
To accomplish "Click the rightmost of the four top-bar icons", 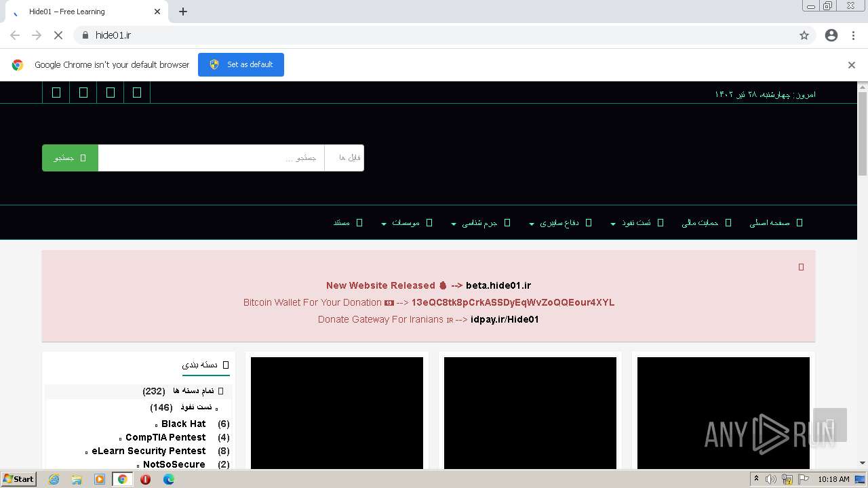I will point(137,92).
